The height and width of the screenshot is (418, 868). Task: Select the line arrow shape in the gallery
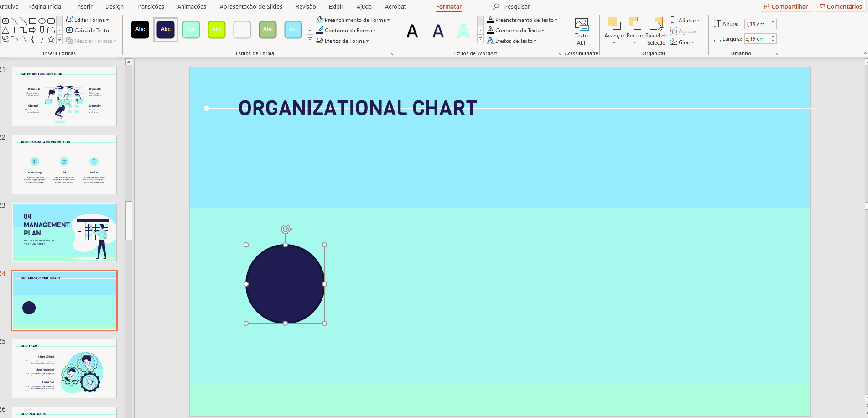[x=24, y=21]
